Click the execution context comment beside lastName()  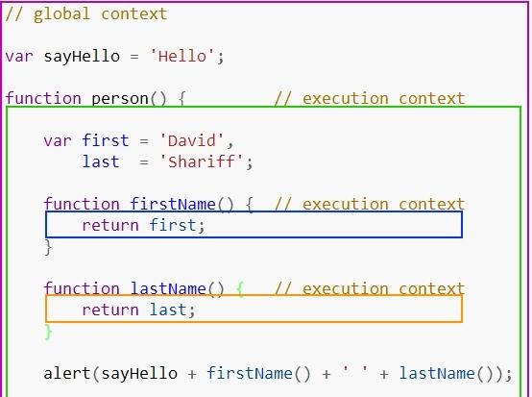tap(370, 289)
